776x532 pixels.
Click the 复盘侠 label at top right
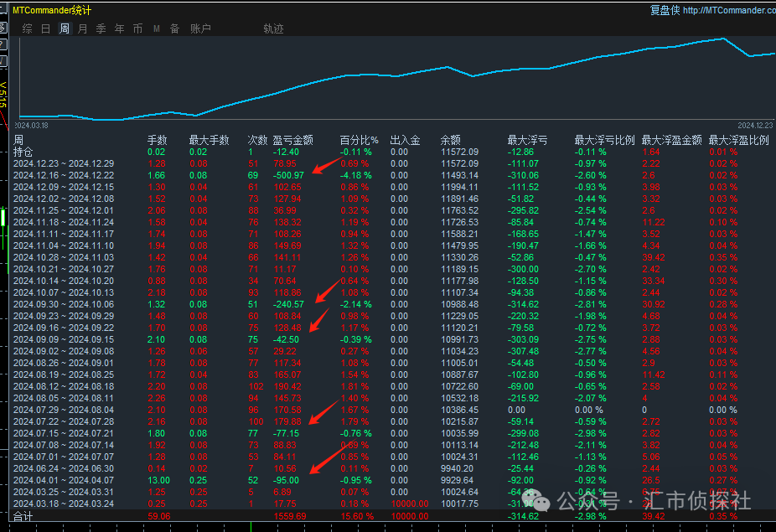665,10
